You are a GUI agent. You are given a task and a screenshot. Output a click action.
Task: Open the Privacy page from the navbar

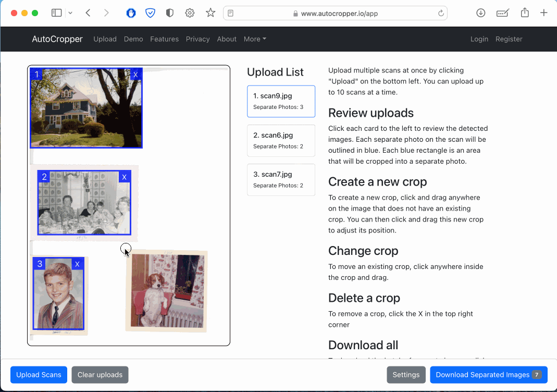(197, 39)
